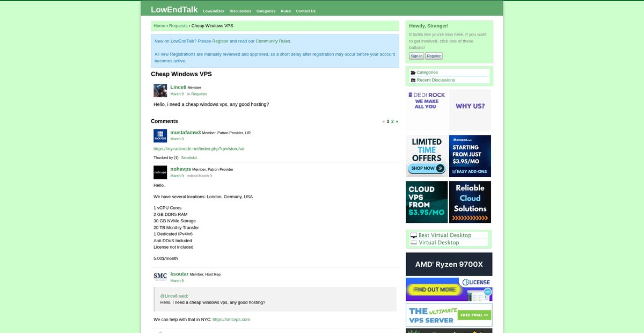The image size is (644, 333).
Task: Open Categories sidebar link
Action: 427,73
